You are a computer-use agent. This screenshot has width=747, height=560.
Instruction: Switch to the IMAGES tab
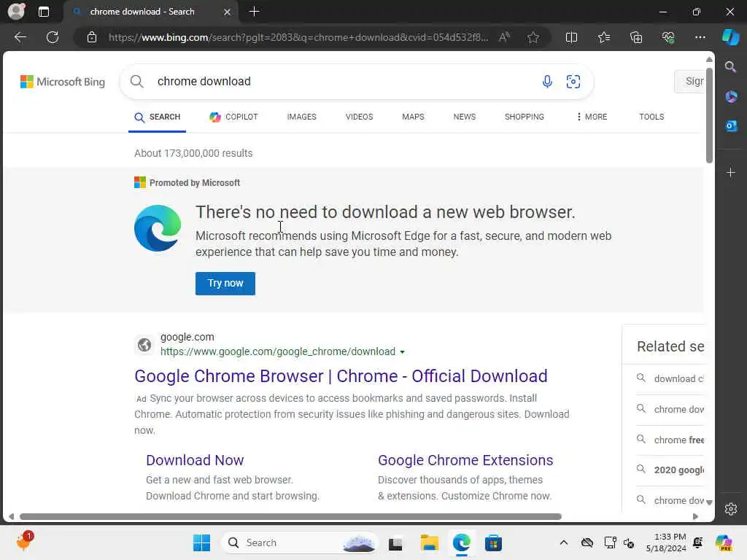pos(301,117)
